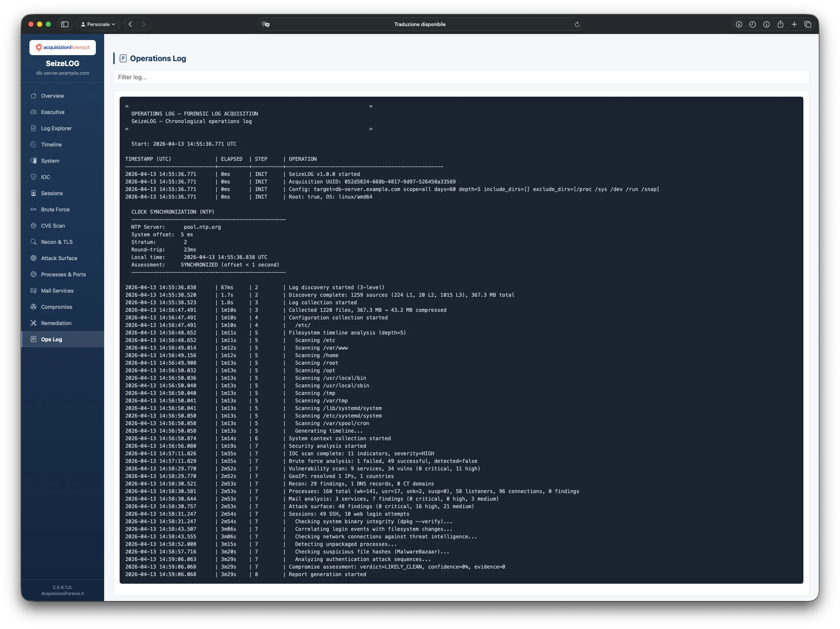The width and height of the screenshot is (840, 629).
Task: Select the Sessions icon
Action: pos(34,193)
